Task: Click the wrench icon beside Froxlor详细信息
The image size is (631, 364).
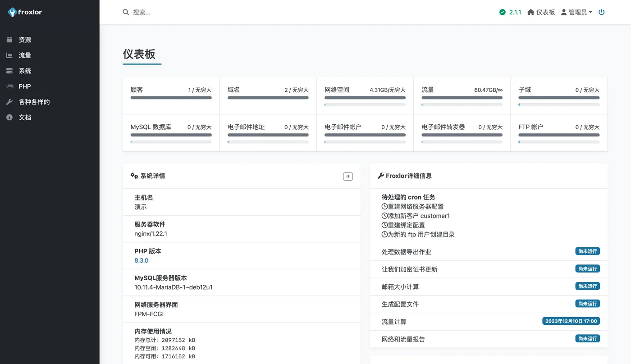Action: click(x=381, y=176)
